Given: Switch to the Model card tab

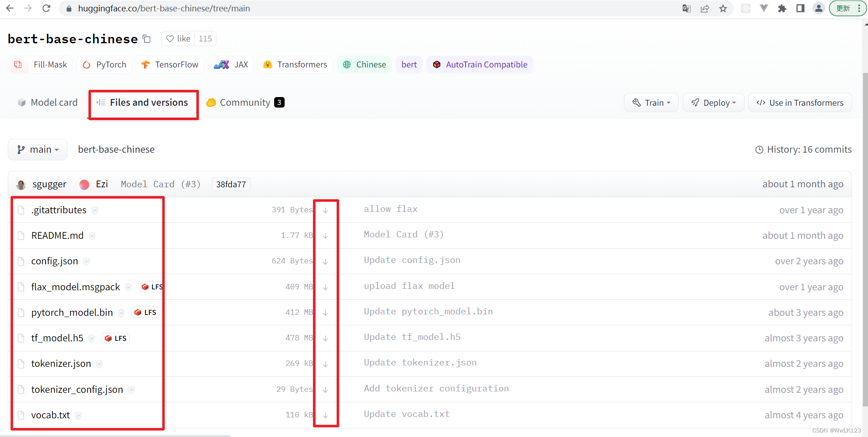Looking at the screenshot, I should coord(47,102).
